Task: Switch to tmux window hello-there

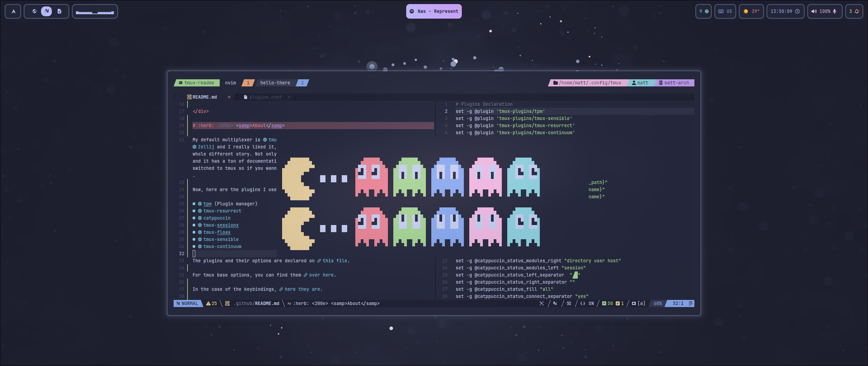Action: [x=275, y=83]
